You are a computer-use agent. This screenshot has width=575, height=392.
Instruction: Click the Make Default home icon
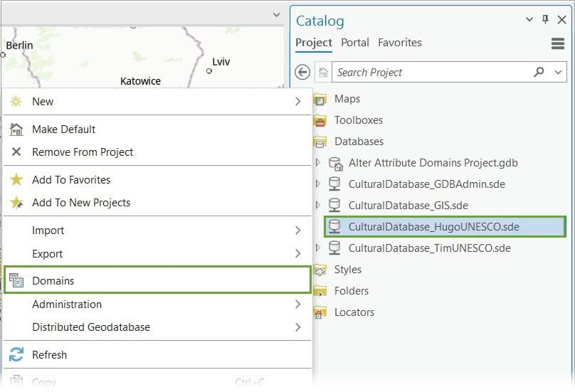(x=16, y=129)
